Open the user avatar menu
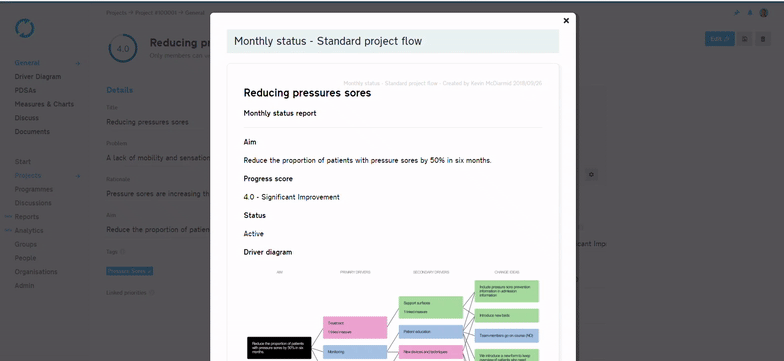This screenshot has height=361, width=784. click(x=764, y=13)
